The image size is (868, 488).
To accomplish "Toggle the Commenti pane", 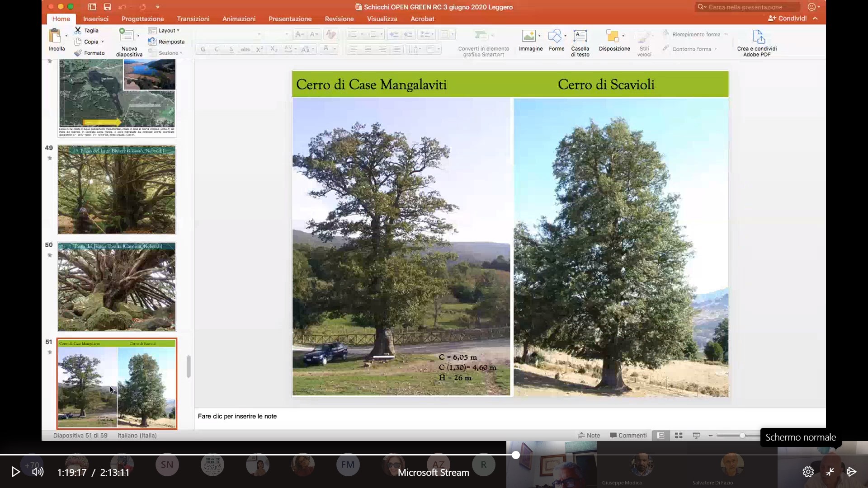I will (628, 436).
